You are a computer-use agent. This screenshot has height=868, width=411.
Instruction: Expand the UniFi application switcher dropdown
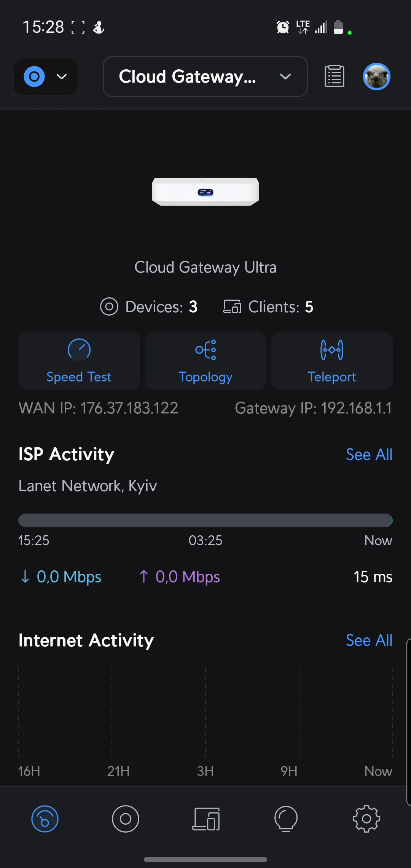tap(46, 77)
